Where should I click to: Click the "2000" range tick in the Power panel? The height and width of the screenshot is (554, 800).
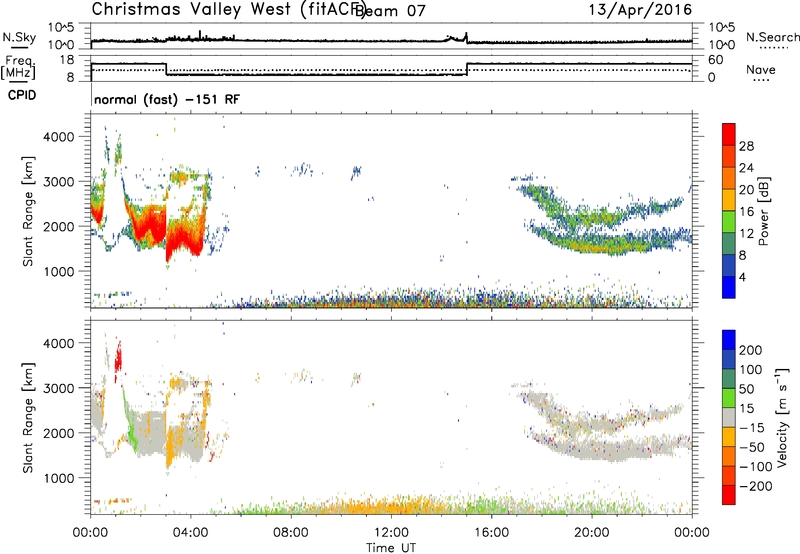(59, 226)
